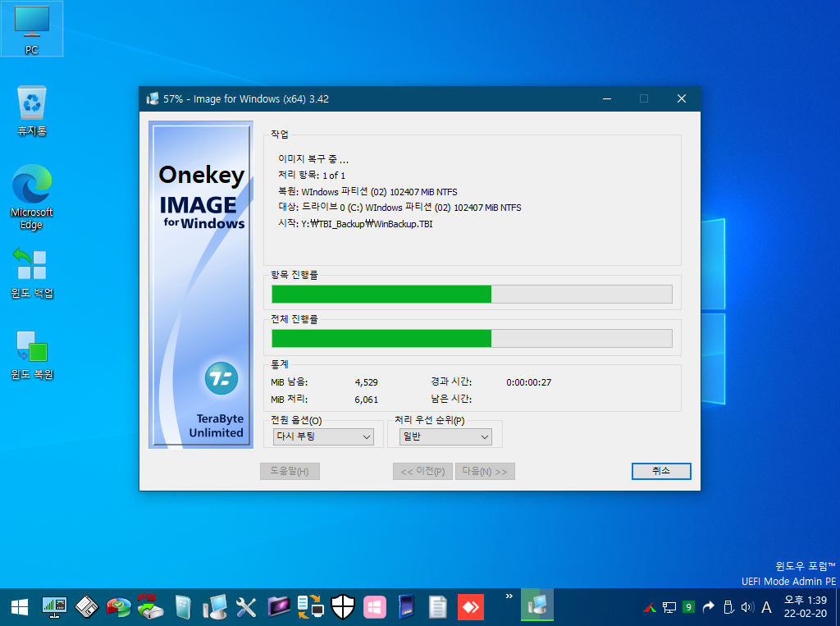Image resolution: width=840 pixels, height=626 pixels.
Task: Toggle the input language A indicator
Action: pos(767,607)
